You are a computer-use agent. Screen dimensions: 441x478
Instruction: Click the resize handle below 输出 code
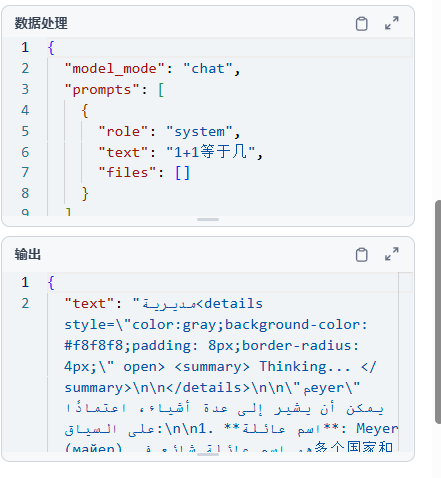208,454
